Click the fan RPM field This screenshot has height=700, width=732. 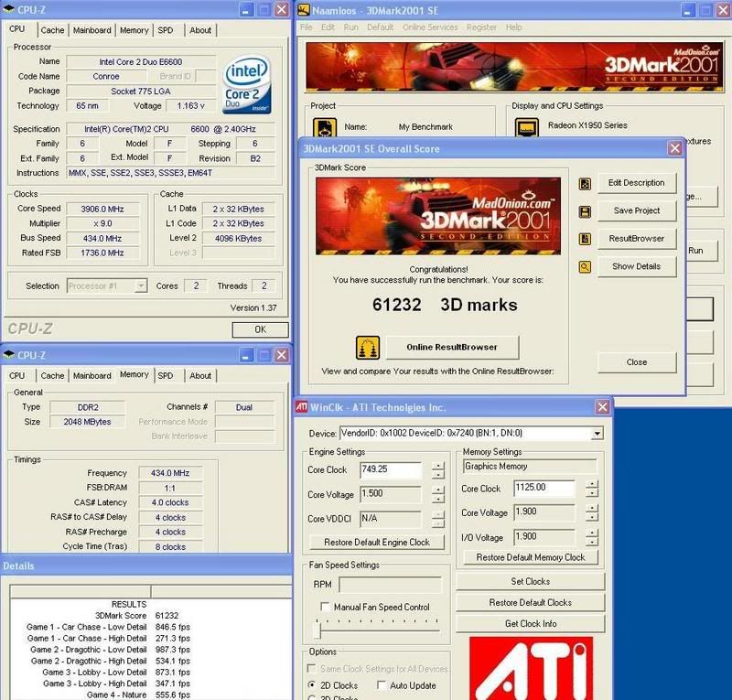click(390, 584)
